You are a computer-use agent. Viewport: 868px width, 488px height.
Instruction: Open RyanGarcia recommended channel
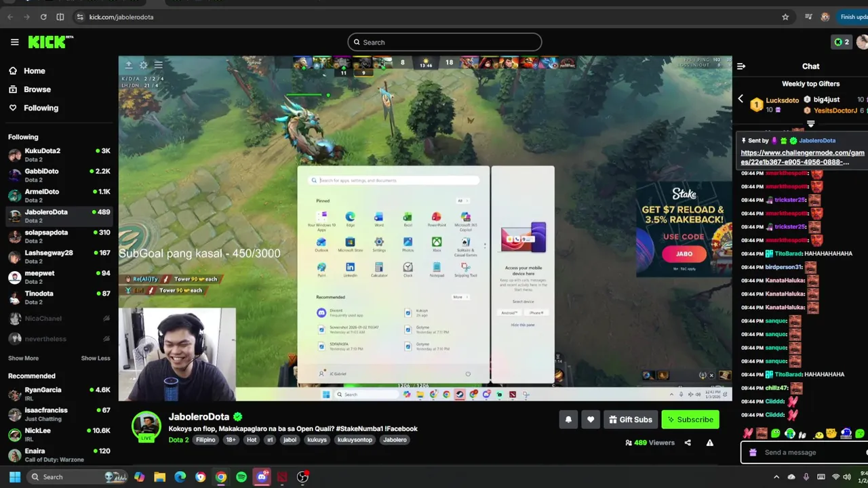(x=59, y=394)
